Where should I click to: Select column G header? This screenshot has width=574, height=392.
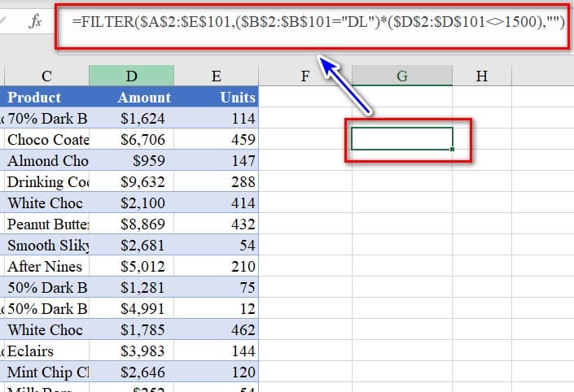coord(401,76)
